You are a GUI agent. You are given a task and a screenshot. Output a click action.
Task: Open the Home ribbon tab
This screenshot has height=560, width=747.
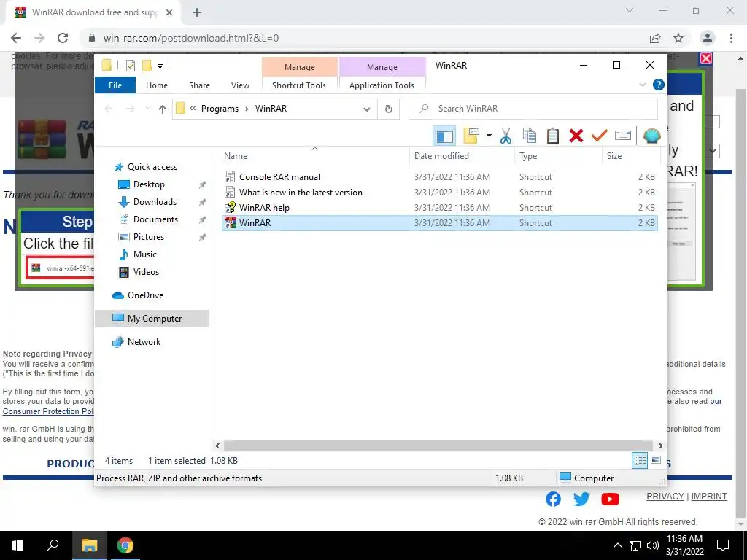(x=157, y=85)
